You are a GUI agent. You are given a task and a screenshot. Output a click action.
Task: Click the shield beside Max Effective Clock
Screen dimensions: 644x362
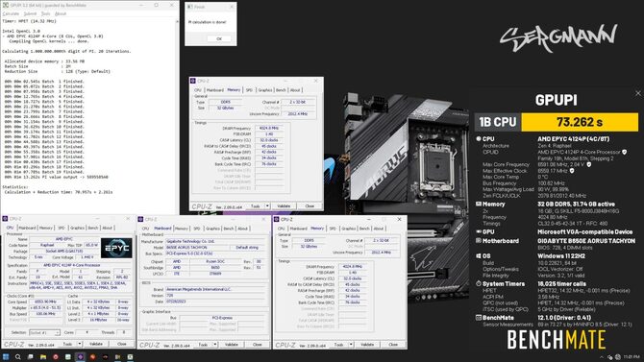pos(572,171)
